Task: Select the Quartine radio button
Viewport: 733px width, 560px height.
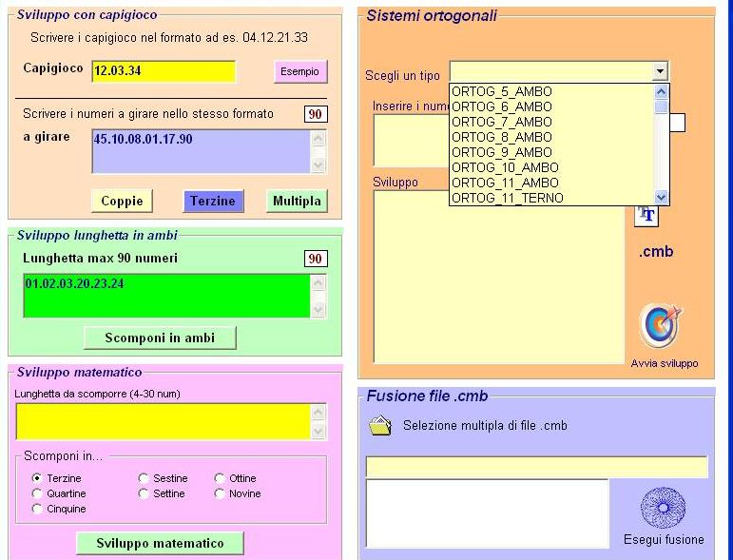Action: 37,493
